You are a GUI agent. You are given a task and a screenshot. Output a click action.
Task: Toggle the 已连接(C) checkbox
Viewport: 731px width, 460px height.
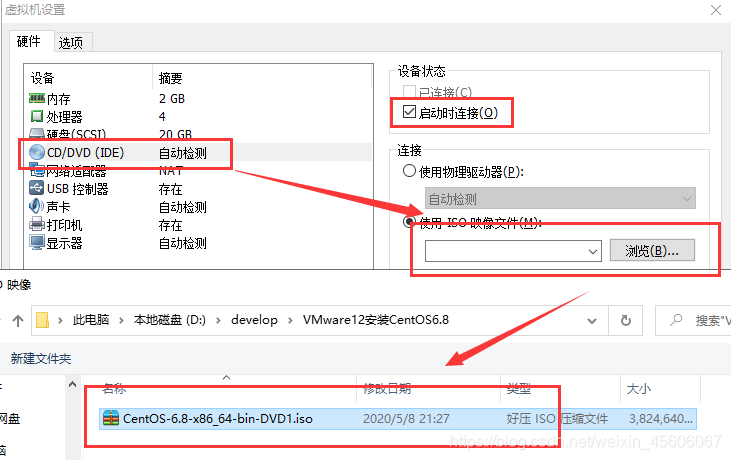click(409, 92)
